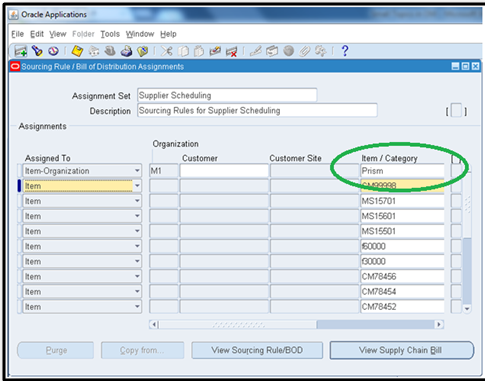Click the Customer cell in the M1 row
The width and height of the screenshot is (485, 381).
click(224, 171)
